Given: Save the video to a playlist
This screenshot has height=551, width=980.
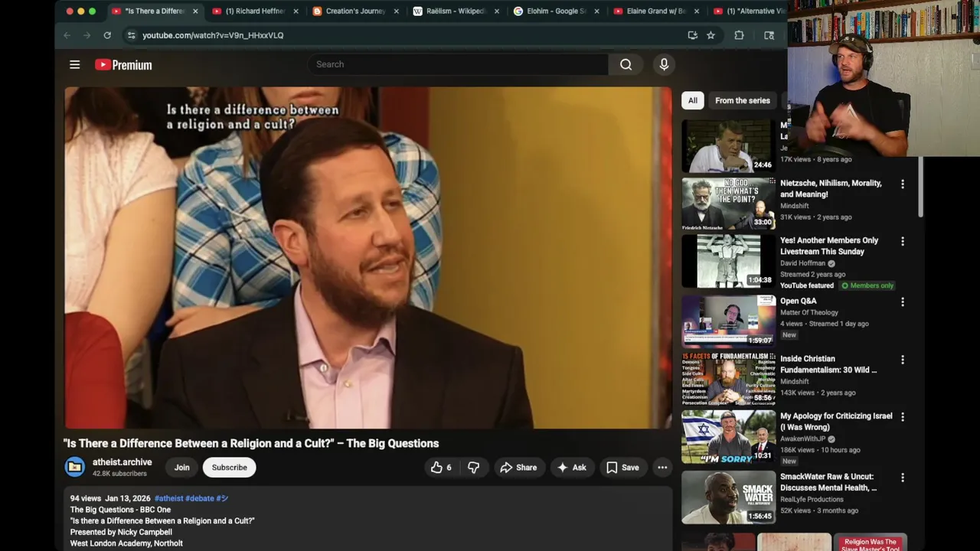Looking at the screenshot, I should 622,468.
